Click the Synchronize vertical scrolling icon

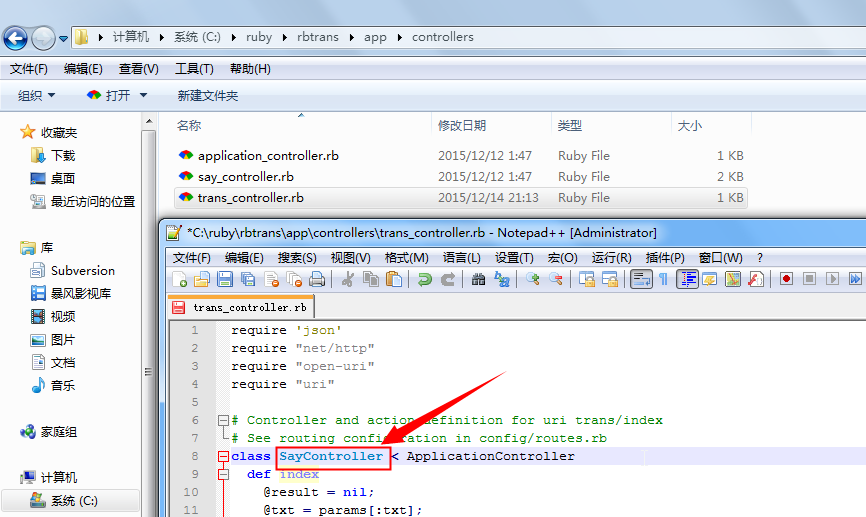click(x=587, y=279)
